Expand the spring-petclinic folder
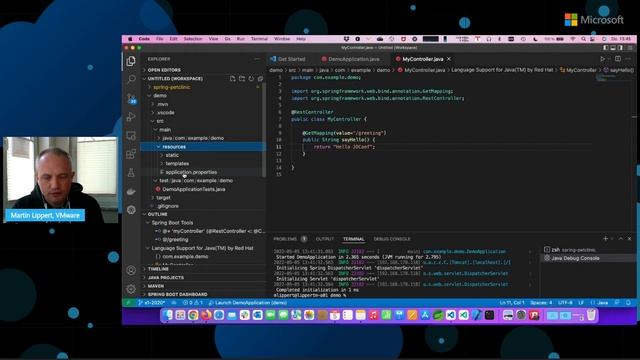This screenshot has height=360, width=640. click(x=171, y=87)
